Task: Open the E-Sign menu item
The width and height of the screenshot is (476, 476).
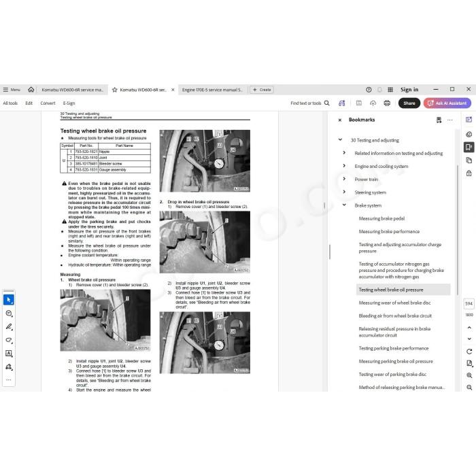Action: click(69, 103)
